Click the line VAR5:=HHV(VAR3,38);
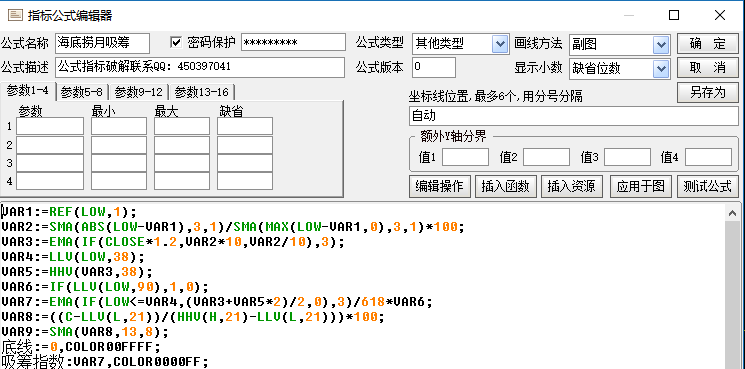The height and width of the screenshot is (369, 745). 77,272
